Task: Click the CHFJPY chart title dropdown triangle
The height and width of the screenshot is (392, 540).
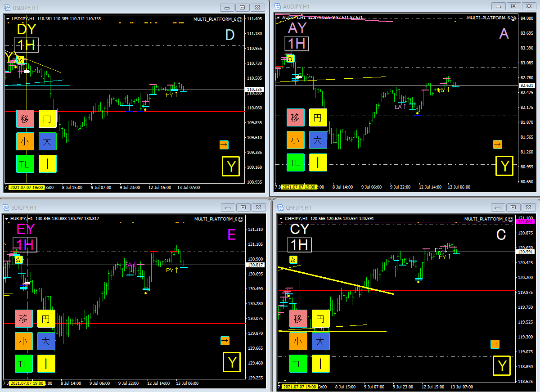Action: pyautogui.click(x=281, y=219)
